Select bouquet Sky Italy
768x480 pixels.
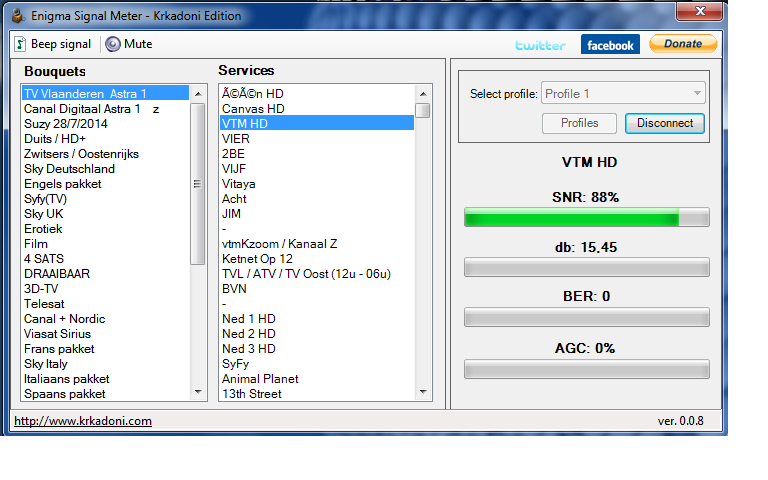(105, 364)
